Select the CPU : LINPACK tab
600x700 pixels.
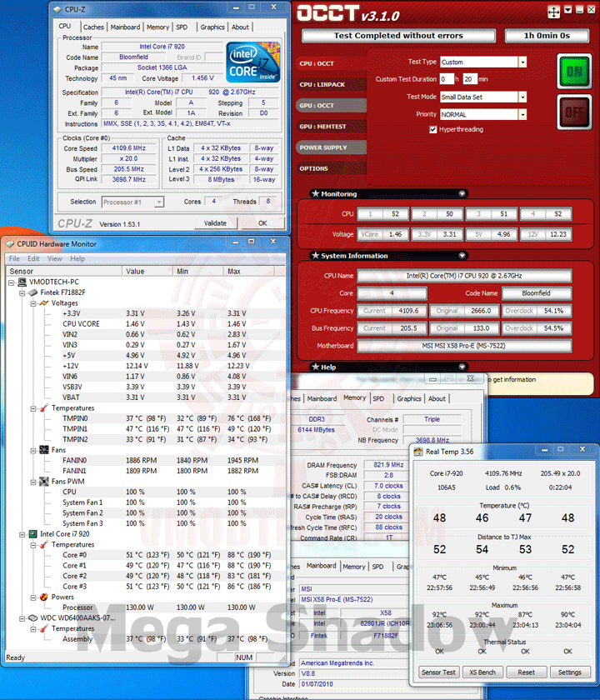click(331, 84)
